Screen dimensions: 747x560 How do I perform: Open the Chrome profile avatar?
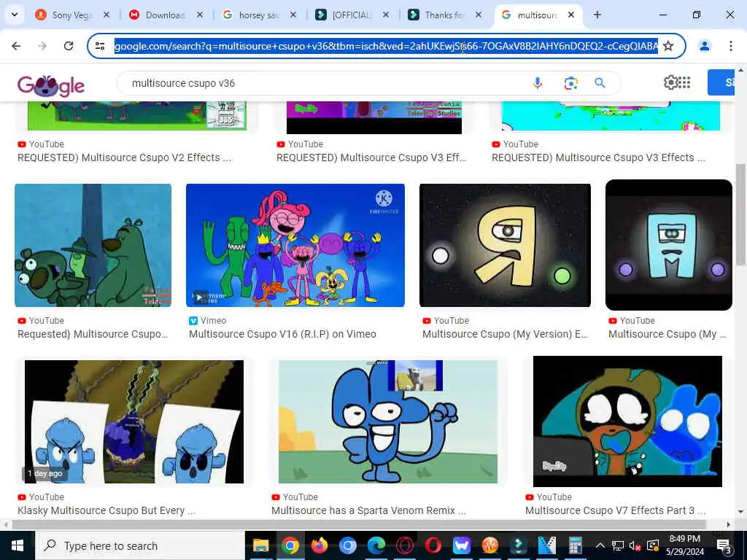click(x=704, y=46)
